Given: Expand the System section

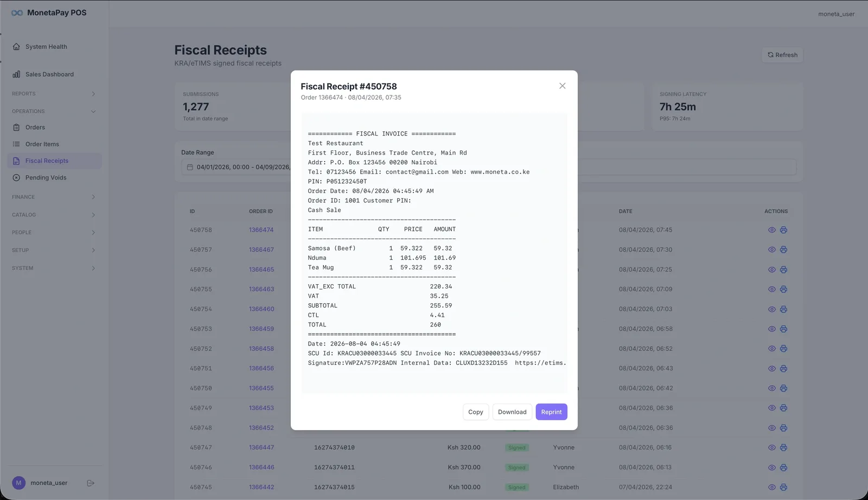Looking at the screenshot, I should coord(54,268).
